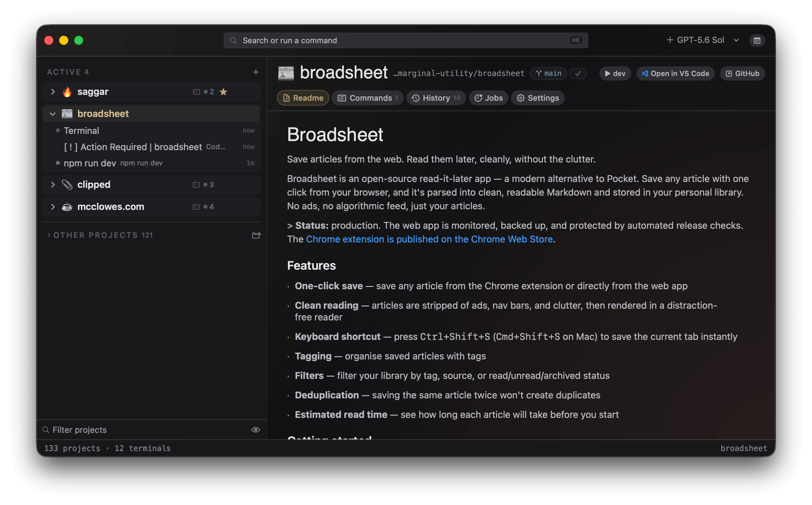Click the + GPT-5.6 Sol new session button
Image resolution: width=812 pixels, height=505 pixels.
tap(695, 40)
